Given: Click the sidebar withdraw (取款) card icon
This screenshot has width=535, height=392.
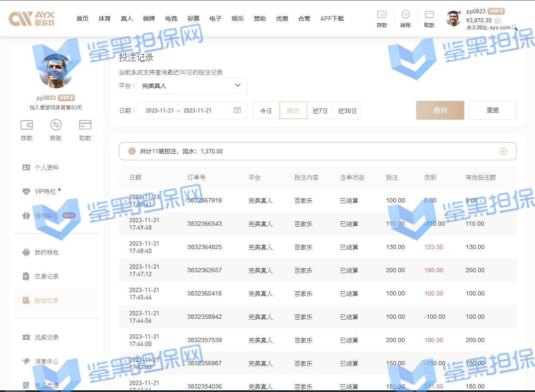Looking at the screenshot, I should [x=85, y=125].
